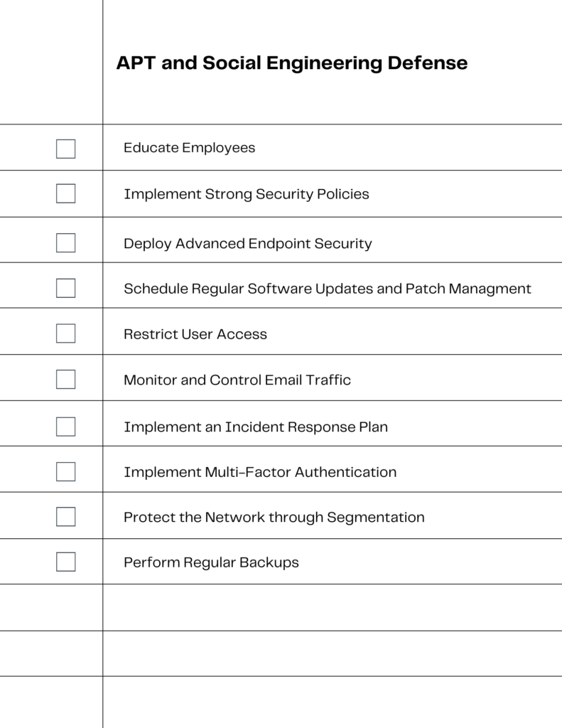Select Implement Multi-Factor Authentication text
This screenshot has width=562, height=728.
[260, 472]
